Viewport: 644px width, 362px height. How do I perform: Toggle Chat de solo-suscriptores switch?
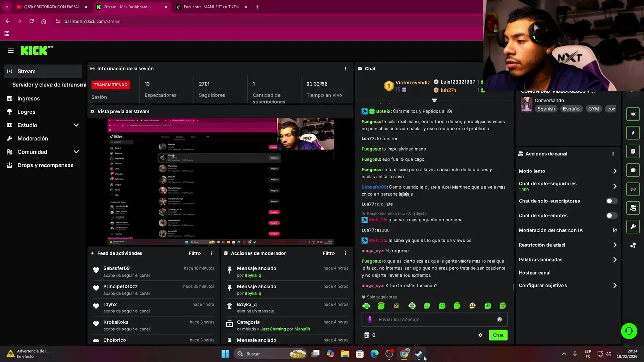(611, 201)
